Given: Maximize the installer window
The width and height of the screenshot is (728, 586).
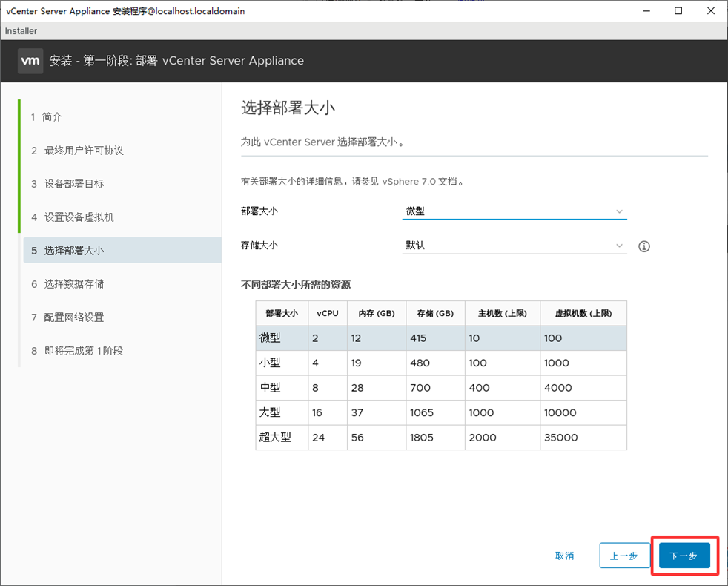Looking at the screenshot, I should 678,11.
